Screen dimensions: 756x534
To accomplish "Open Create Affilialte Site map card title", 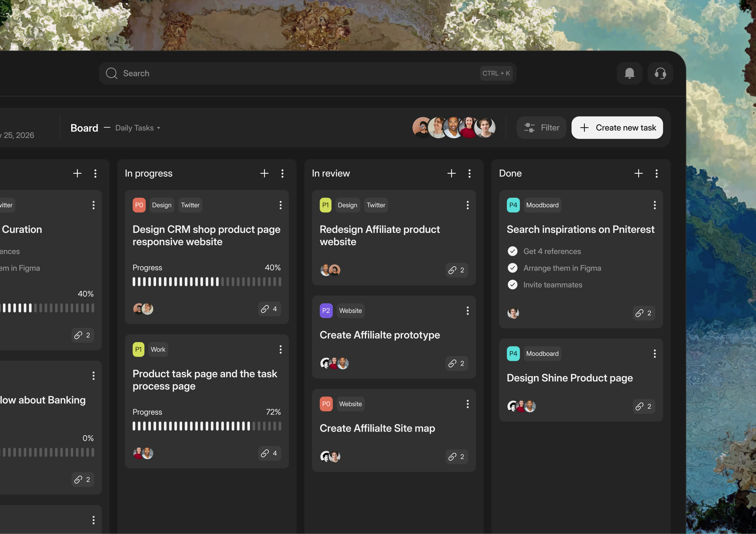I will coord(377,428).
